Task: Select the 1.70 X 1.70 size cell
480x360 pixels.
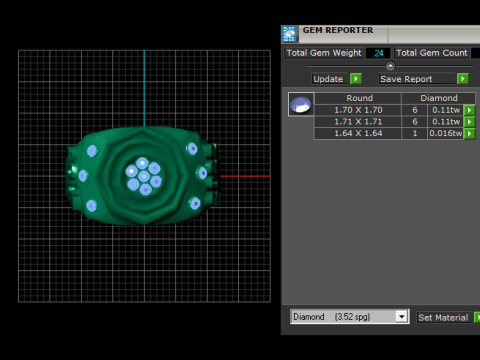Action: click(x=358, y=110)
